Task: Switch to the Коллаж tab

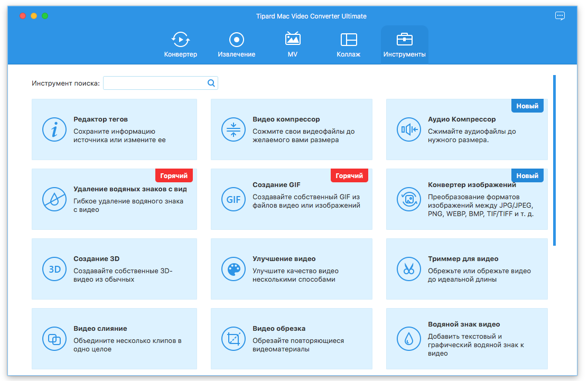Action: 348,45
